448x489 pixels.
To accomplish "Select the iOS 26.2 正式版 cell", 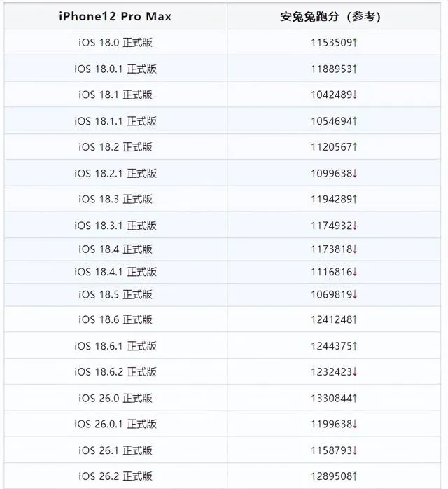I will coord(115,476).
